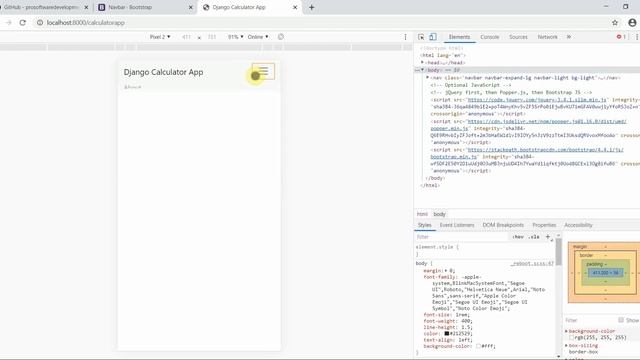Select the Optional JavaScript comment line
640x360 pixels.
pyautogui.click(x=471, y=85)
